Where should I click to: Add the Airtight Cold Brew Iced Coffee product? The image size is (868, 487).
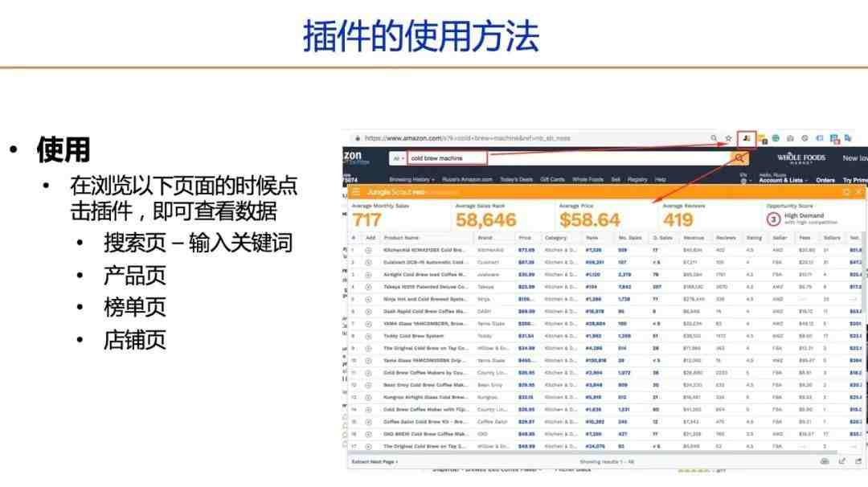coord(369,275)
